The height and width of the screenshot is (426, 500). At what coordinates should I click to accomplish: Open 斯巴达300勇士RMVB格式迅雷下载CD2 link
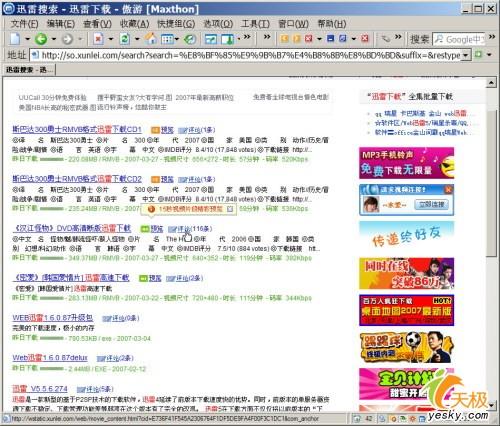pos(77,179)
